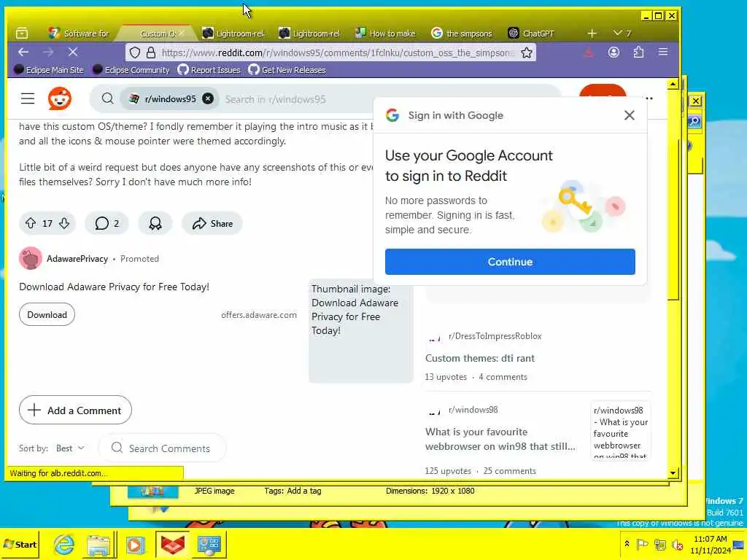
Task: Click 'Add a tag' in background Explorer window
Action: tap(304, 491)
